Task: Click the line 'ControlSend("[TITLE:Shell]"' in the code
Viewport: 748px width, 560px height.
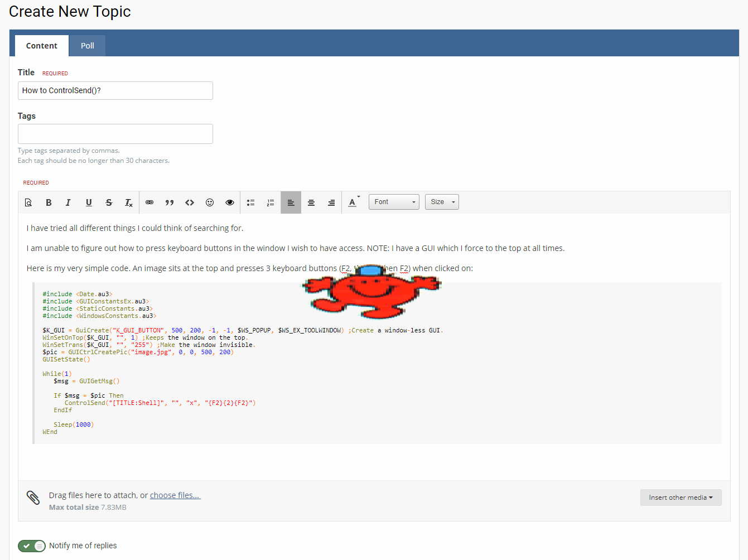Action: 160,403
